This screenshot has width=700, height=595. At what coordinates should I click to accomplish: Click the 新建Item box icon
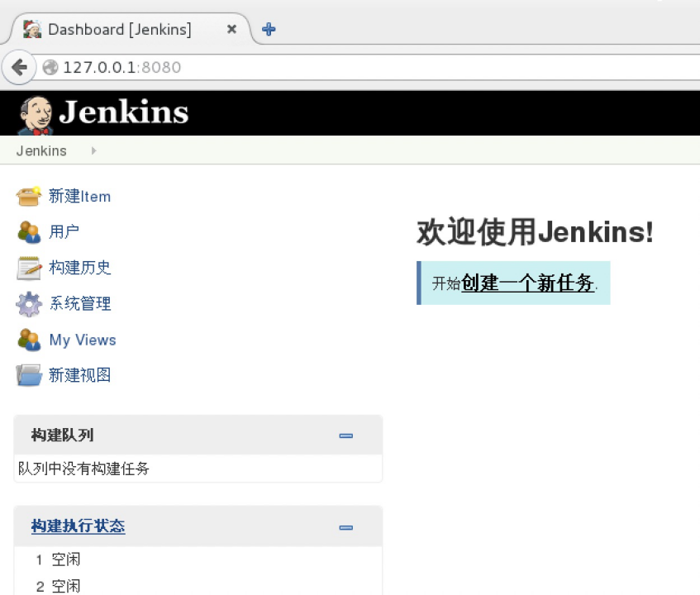pyautogui.click(x=29, y=197)
